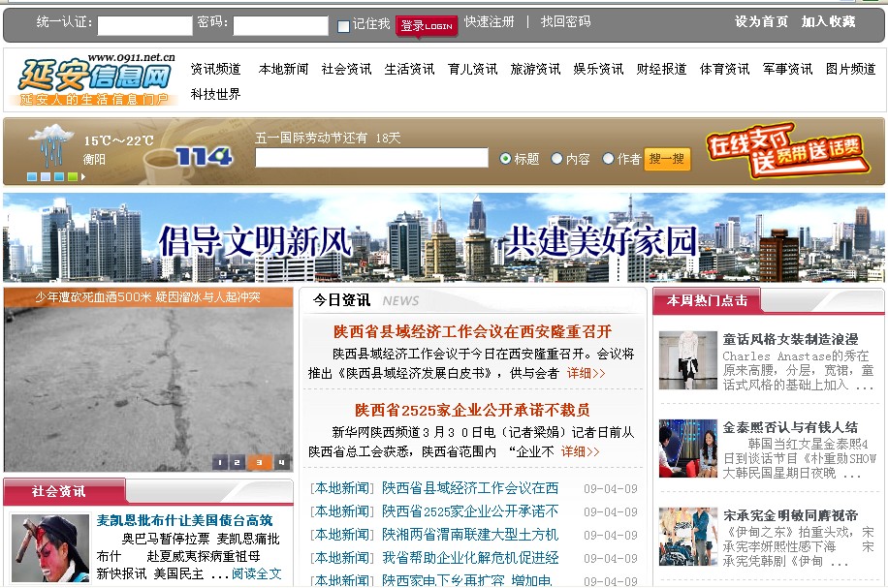Open slideshow caption 少年遭砍死血洒500米
This screenshot has height=588, width=888.
click(147, 297)
